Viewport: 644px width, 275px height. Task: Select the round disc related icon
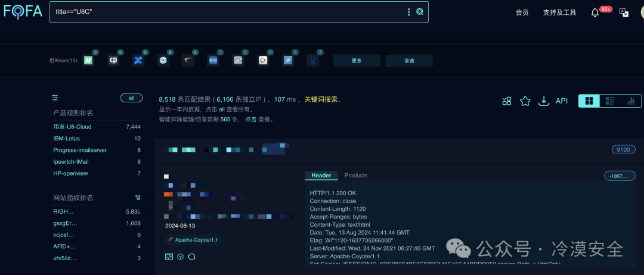163,61
